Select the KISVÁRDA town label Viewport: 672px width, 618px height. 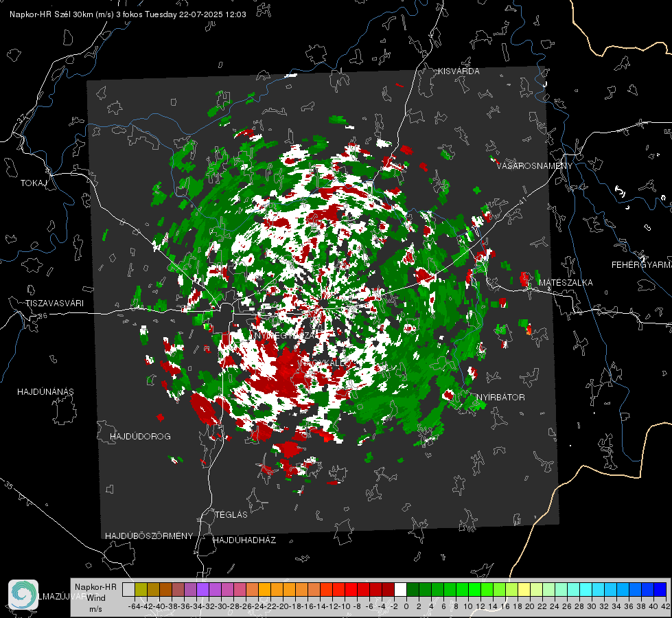(x=459, y=71)
